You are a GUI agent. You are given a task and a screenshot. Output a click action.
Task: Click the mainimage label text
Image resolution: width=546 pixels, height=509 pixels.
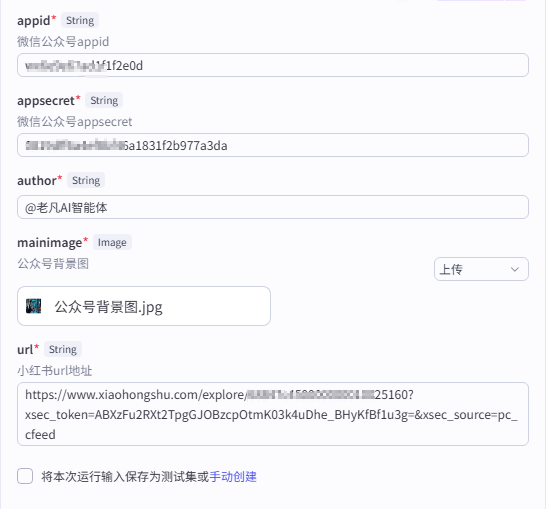coord(50,242)
